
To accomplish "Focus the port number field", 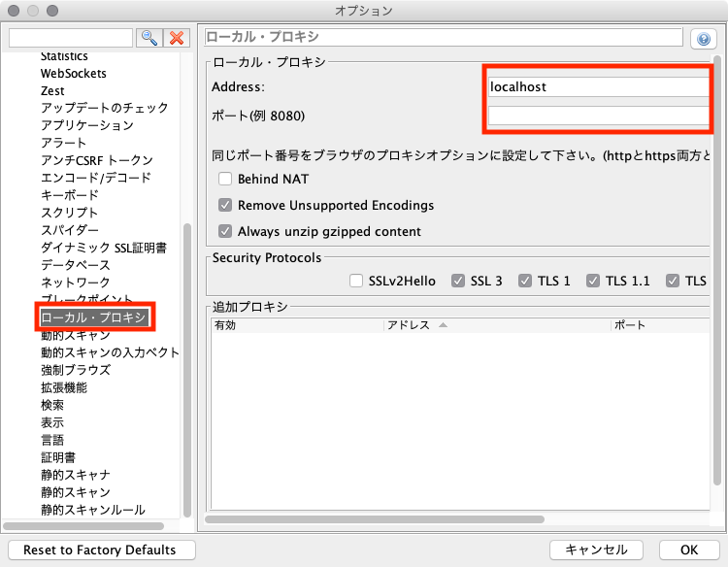I will click(x=599, y=116).
